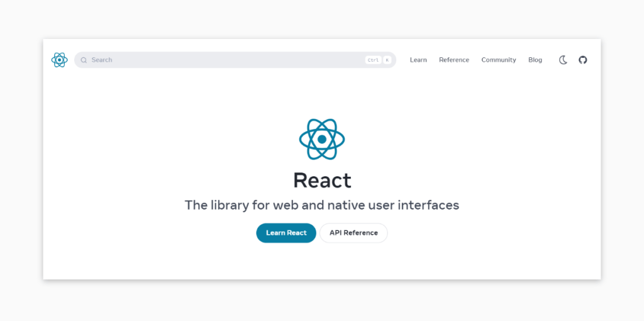Click the K shortcut key badge
This screenshot has height=321, width=644.
click(x=387, y=60)
